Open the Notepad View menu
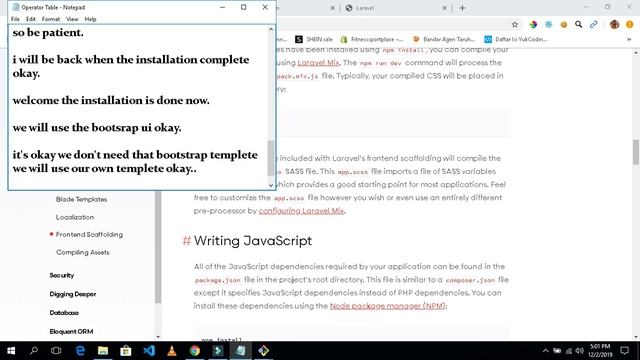The image size is (640, 360). tap(72, 19)
